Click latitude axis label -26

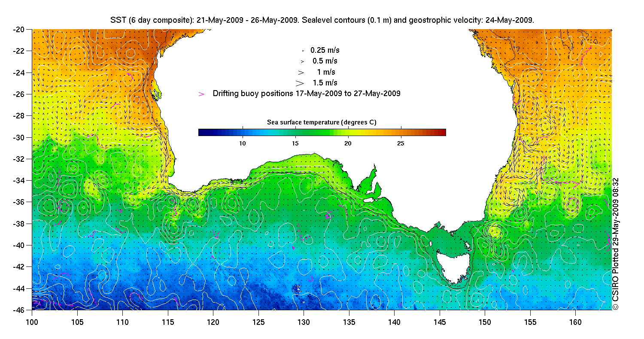pyautogui.click(x=19, y=94)
